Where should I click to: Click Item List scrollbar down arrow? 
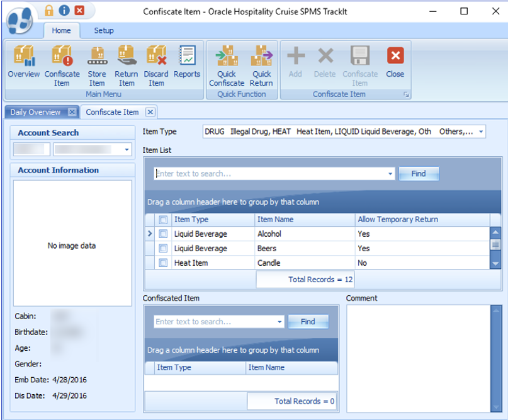point(495,264)
